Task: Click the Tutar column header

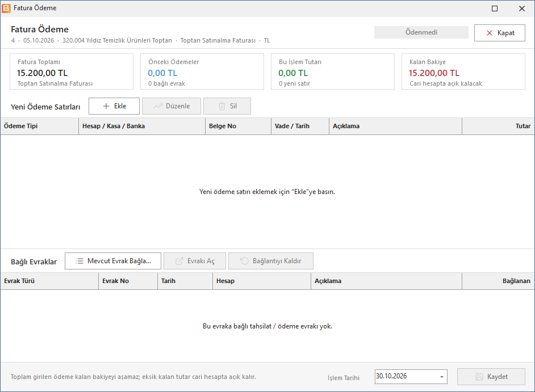Action: (x=498, y=126)
